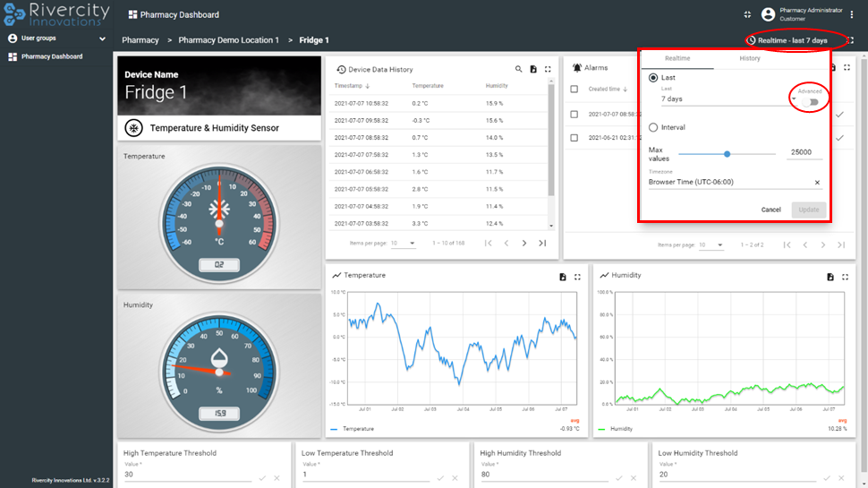This screenshot has width=868, height=488.
Task: Open the Last 7 days dropdown
Action: pos(725,99)
